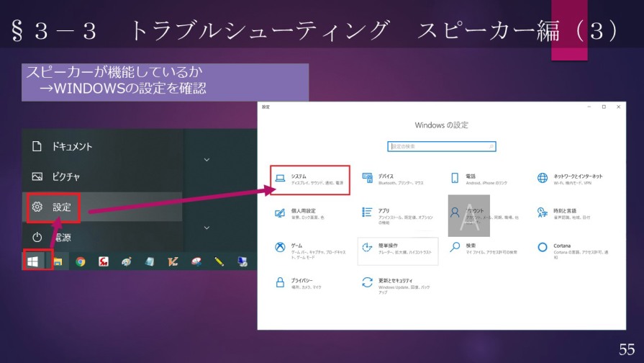Screen dimensions: 644x363
Task: Click ピクチャ in the Start menu
Action: pyautogui.click(x=58, y=176)
